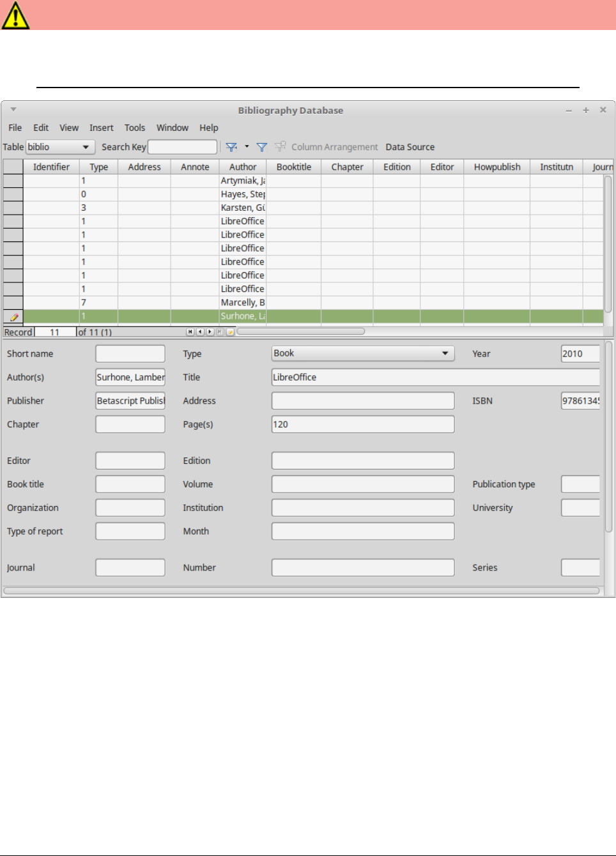616x856 pixels.
Task: Click the Organization input field
Action: tap(130, 508)
